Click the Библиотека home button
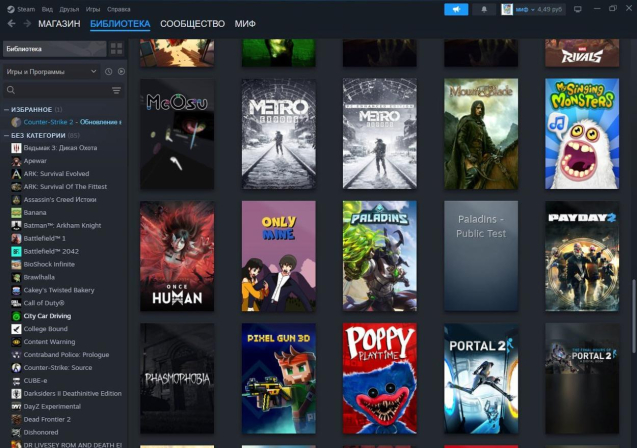The height and width of the screenshot is (448, 637). tap(52, 48)
